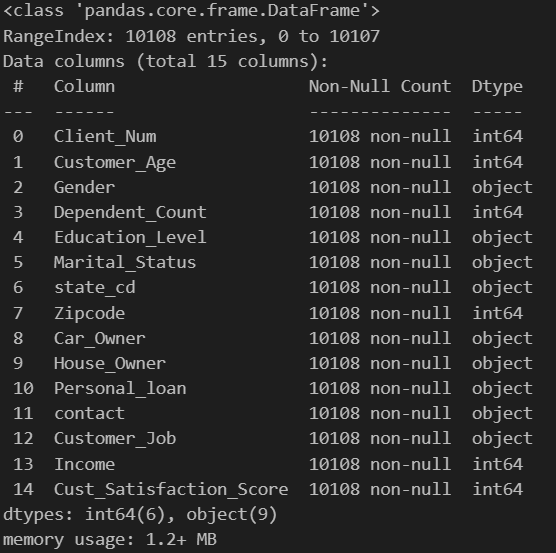The image size is (556, 553).
Task: Select the Customer_Age column name text
Action: [115, 163]
